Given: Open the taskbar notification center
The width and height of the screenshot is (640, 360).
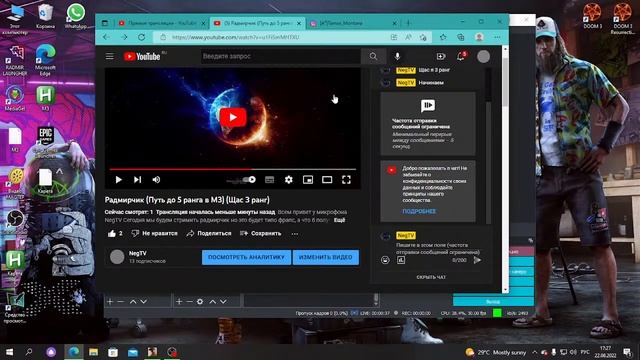Looking at the screenshot, I should click(627, 352).
